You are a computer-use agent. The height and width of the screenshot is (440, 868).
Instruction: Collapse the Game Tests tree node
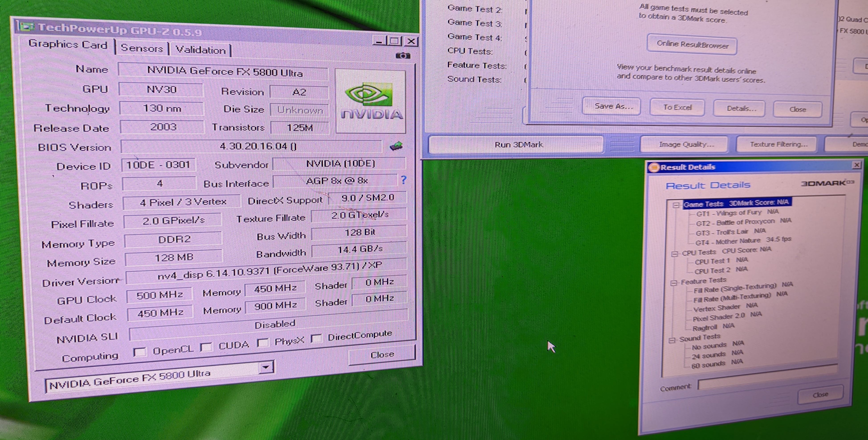676,205
